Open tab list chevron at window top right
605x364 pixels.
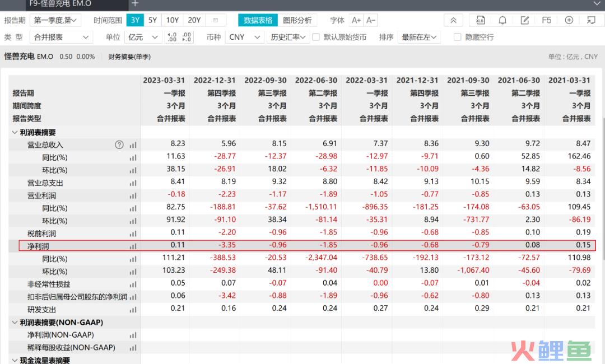pos(597,3)
